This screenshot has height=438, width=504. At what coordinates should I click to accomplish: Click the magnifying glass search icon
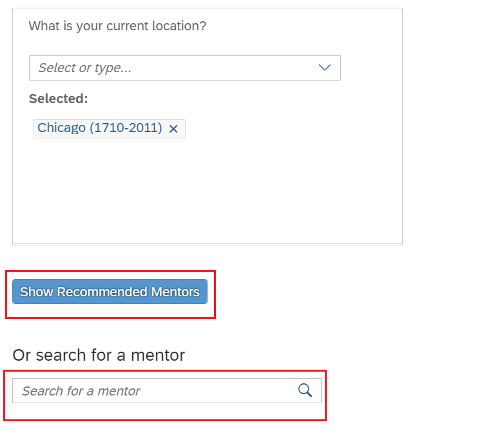pos(305,390)
